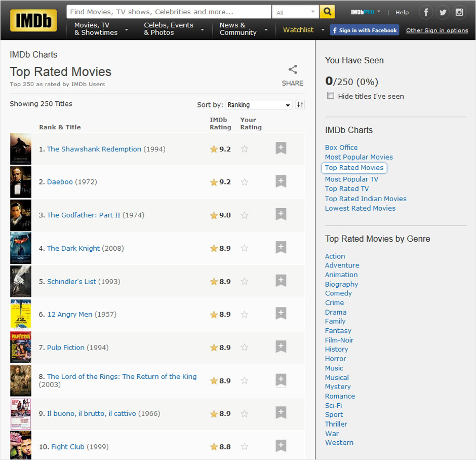The height and width of the screenshot is (460, 476).
Task: Add Il buono, il brutto to watchlist
Action: click(281, 413)
